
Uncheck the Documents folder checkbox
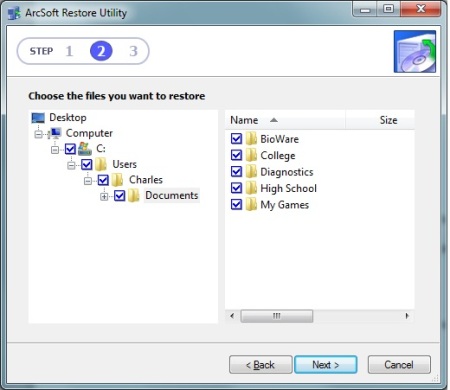pyautogui.click(x=119, y=196)
